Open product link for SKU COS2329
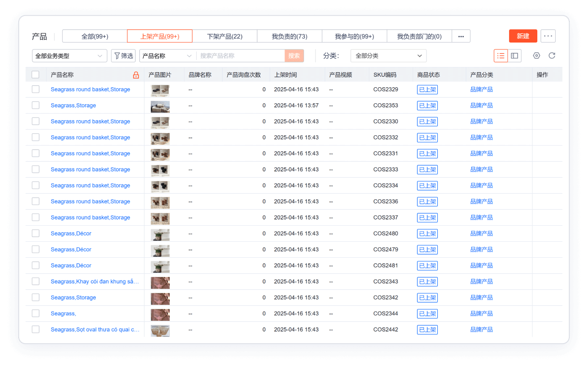This screenshot has height=366, width=588. click(x=90, y=90)
